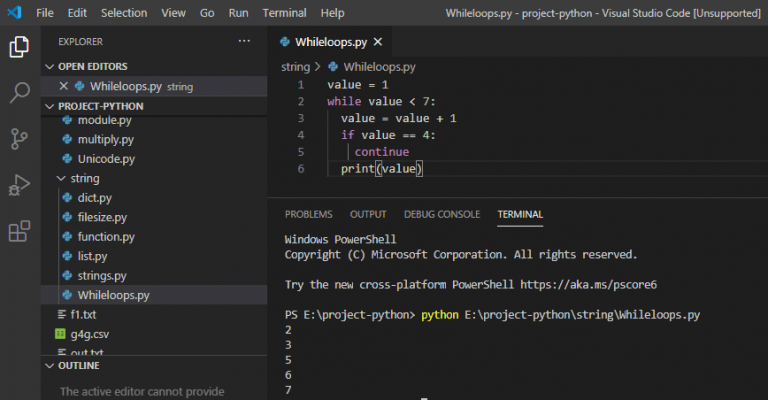The image size is (768, 400).
Task: Open Explorer more actions ellipsis
Action: (x=244, y=41)
